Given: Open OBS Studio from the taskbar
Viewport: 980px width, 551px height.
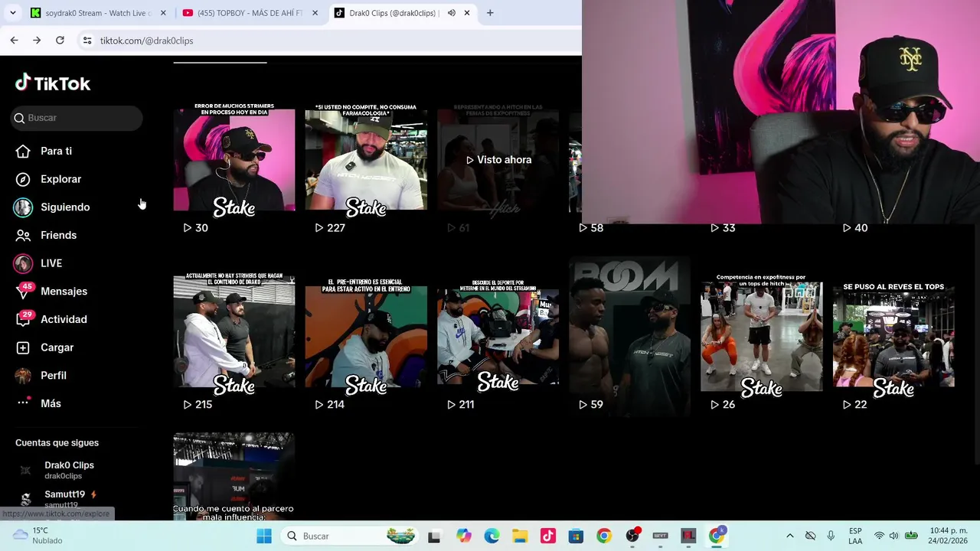Looking at the screenshot, I should [x=632, y=536].
